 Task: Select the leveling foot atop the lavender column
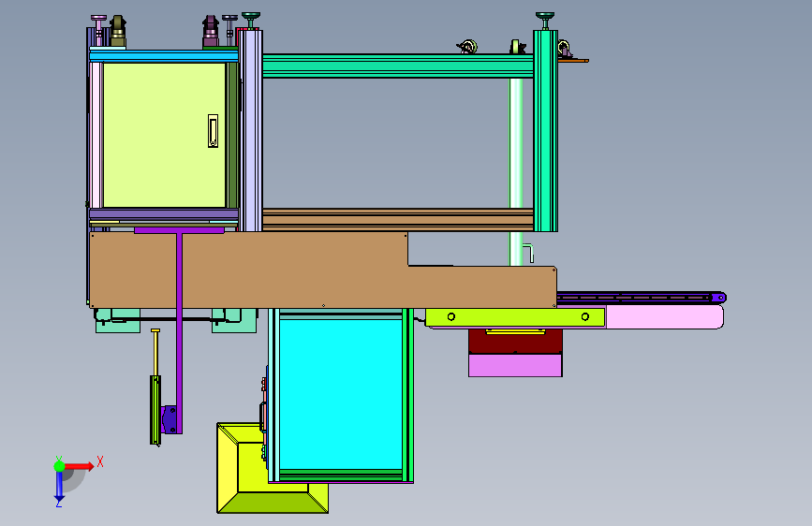point(251,21)
